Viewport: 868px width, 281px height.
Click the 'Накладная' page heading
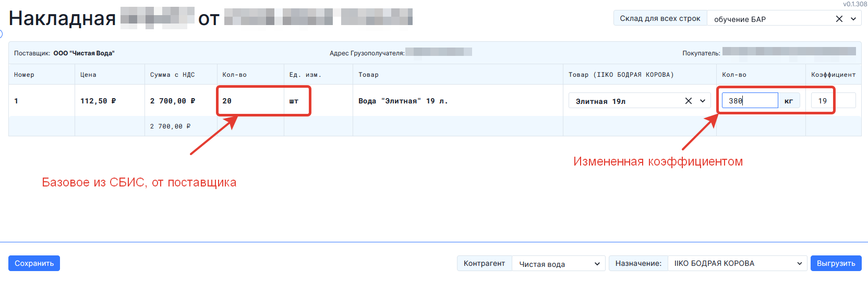pos(62,18)
